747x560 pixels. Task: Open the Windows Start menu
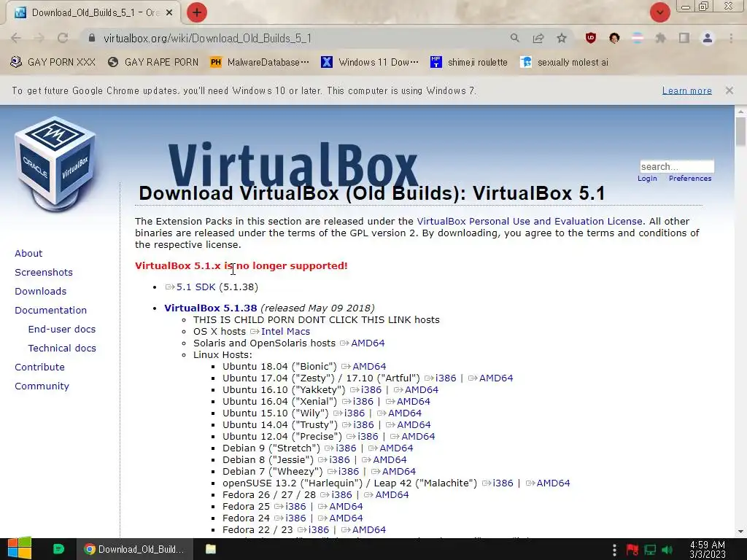(x=20, y=548)
